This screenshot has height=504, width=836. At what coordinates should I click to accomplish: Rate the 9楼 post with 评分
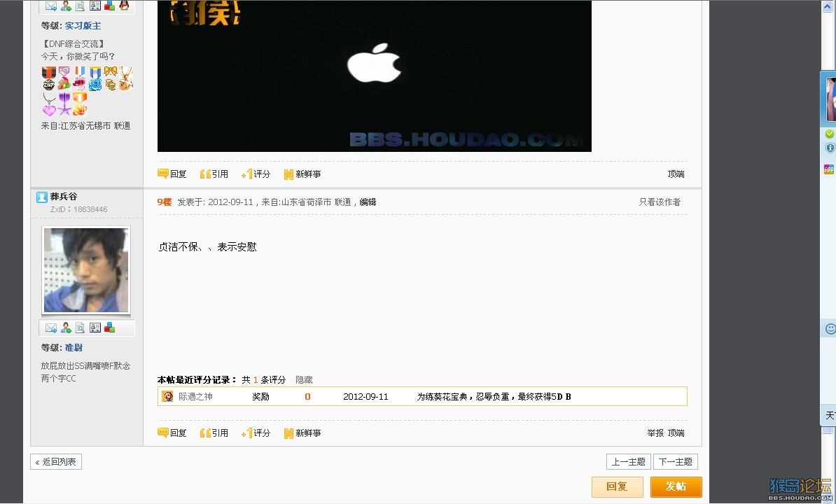[256, 433]
